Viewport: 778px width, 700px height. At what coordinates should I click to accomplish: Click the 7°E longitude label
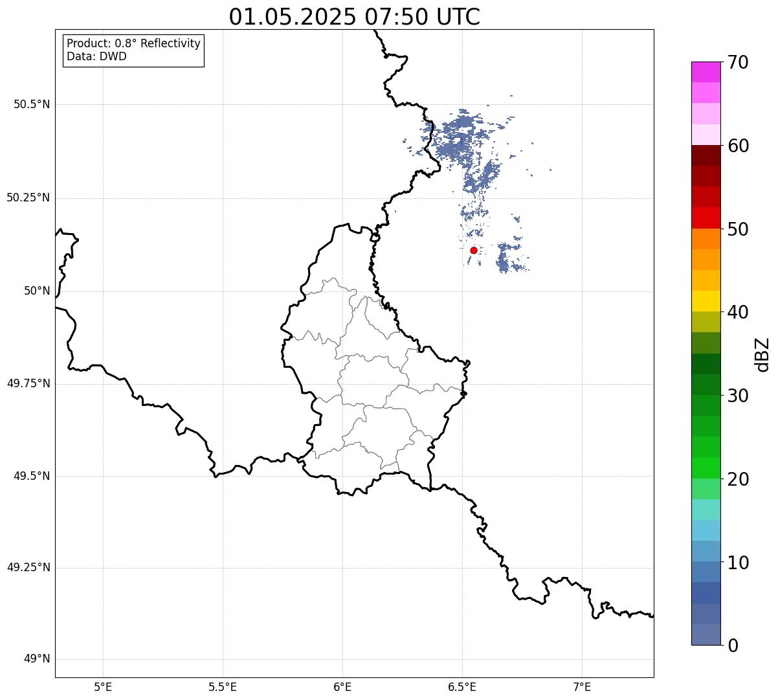pos(582,686)
